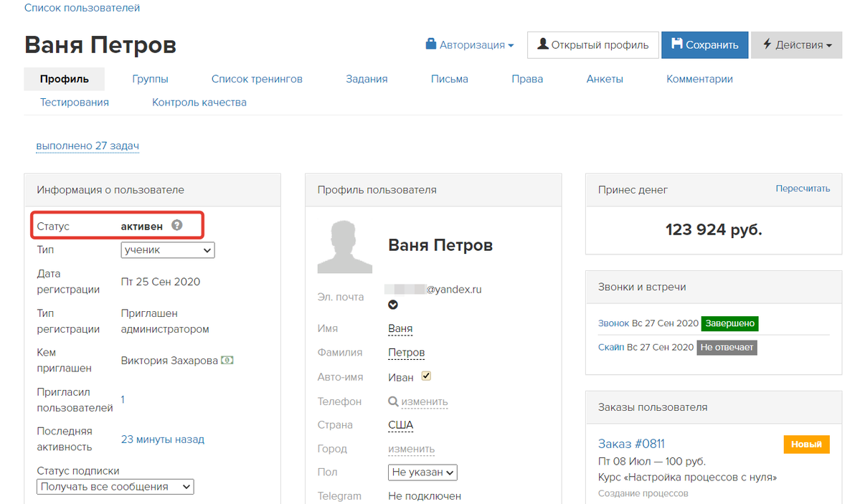
Task: Switch to the Группы tab
Action: coord(151,79)
